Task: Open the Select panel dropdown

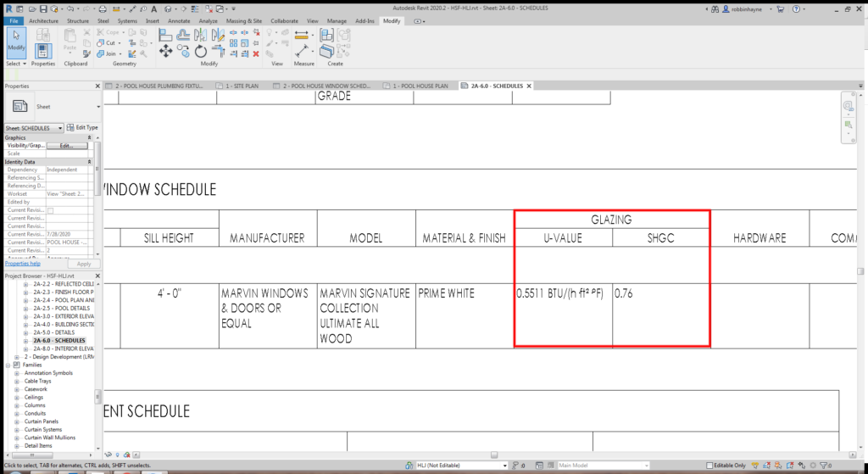Action: tap(16, 64)
